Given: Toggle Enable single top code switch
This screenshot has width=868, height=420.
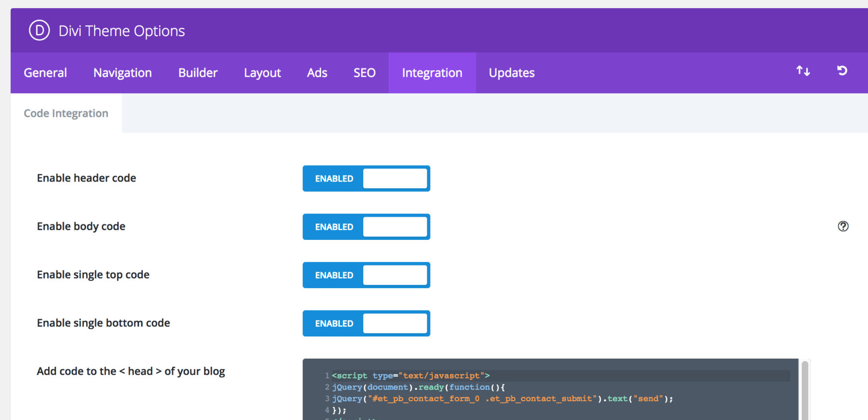Looking at the screenshot, I should point(366,275).
